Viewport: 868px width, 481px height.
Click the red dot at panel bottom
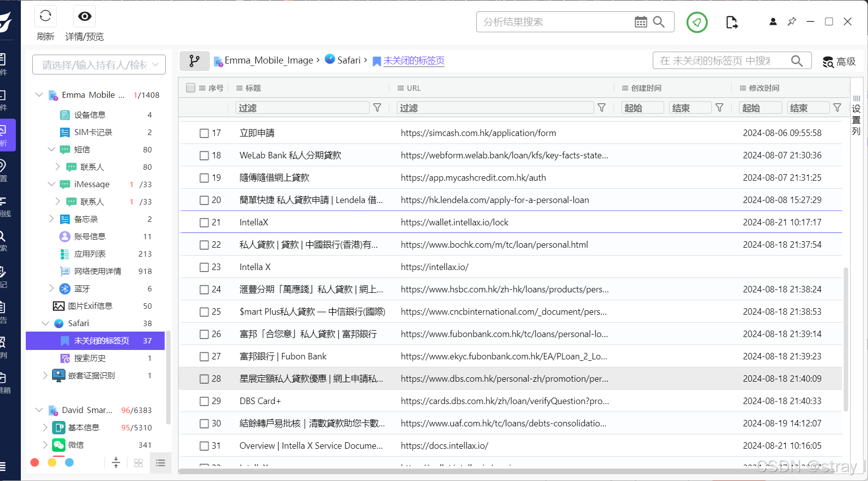click(35, 463)
